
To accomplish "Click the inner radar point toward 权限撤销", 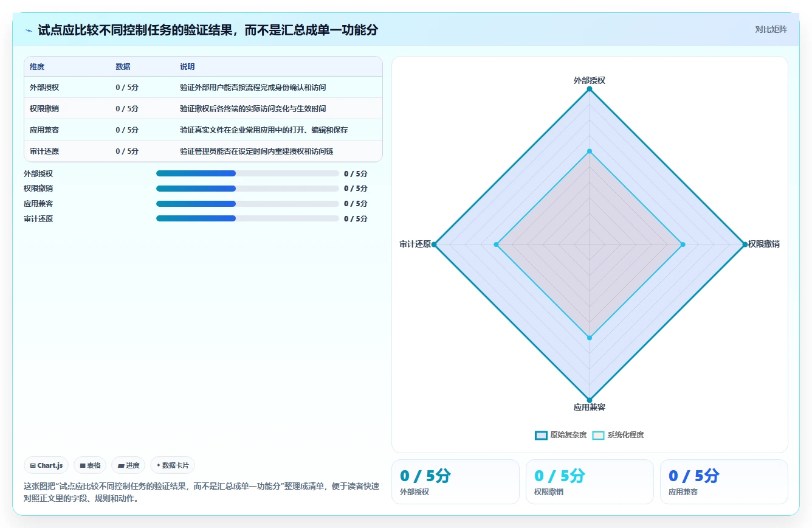I will click(x=683, y=245).
